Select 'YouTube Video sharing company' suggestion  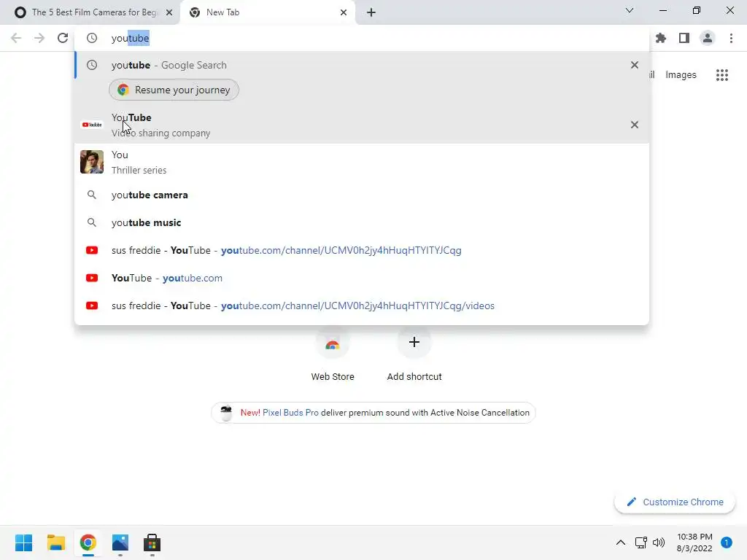click(x=362, y=125)
